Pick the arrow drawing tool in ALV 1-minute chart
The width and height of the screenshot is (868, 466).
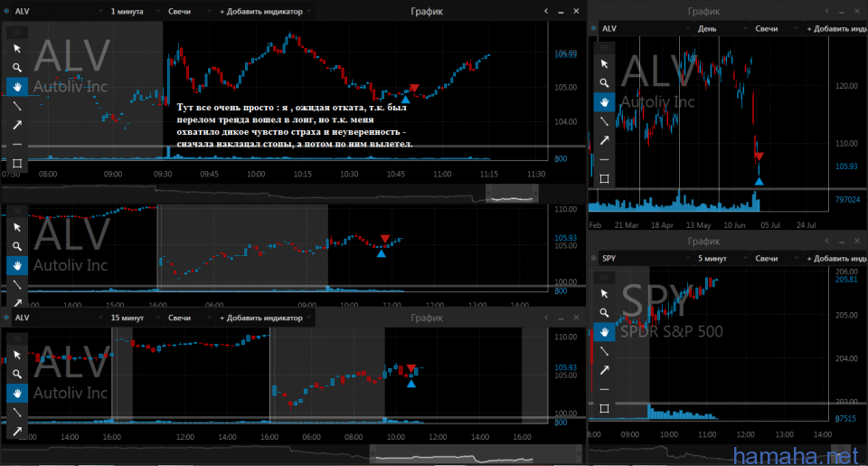(x=17, y=125)
